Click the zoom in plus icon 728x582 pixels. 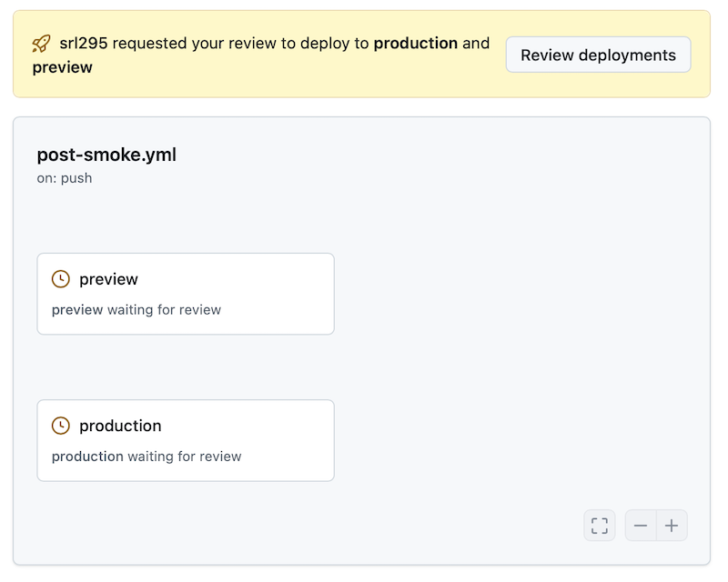click(672, 525)
